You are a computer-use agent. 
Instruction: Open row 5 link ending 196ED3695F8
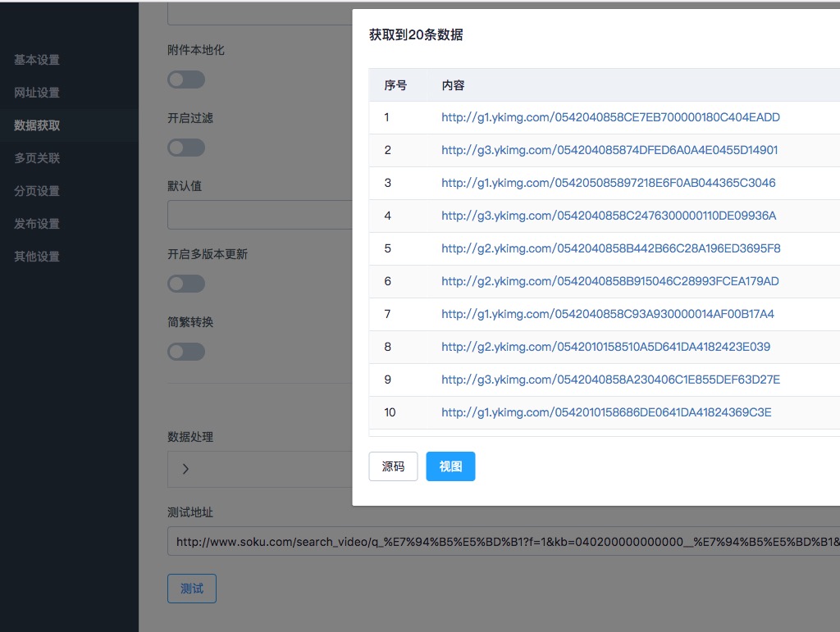click(x=610, y=248)
